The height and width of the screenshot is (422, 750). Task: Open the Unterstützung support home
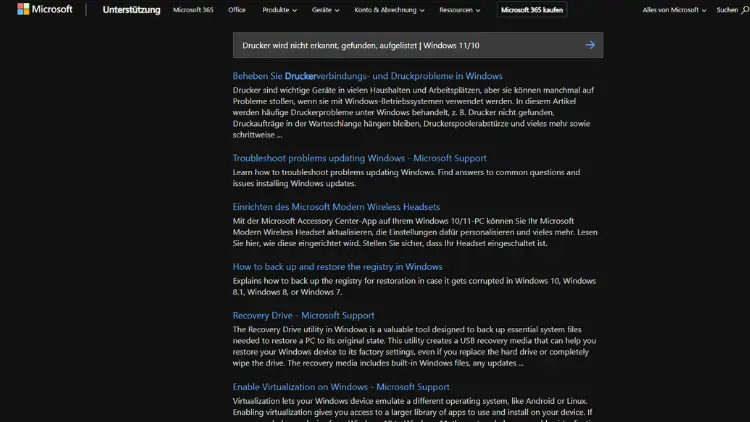132,10
